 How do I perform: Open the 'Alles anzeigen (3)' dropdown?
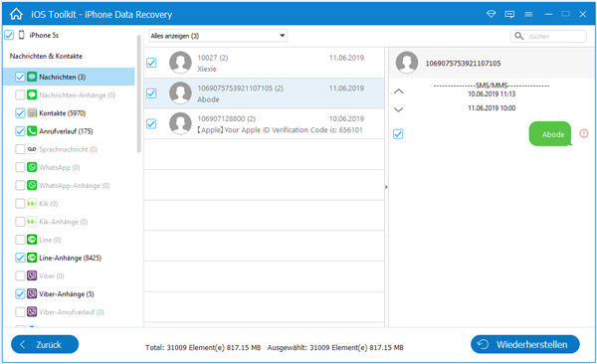(217, 36)
